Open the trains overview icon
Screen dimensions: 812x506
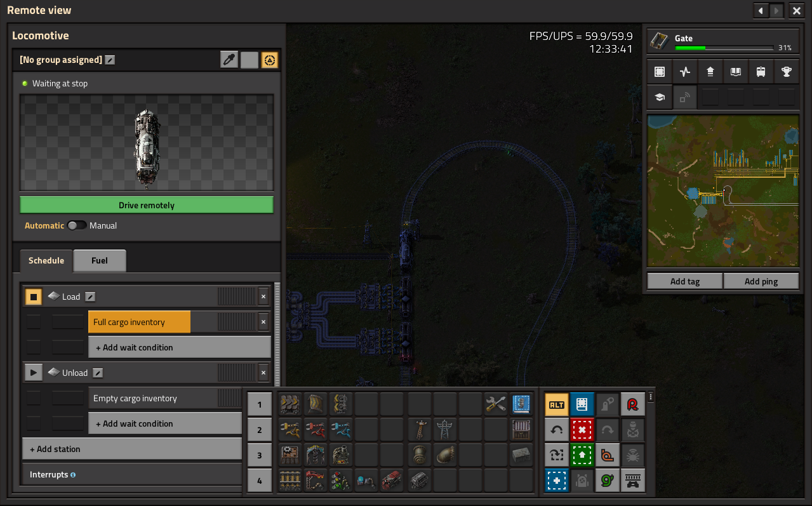coord(761,72)
